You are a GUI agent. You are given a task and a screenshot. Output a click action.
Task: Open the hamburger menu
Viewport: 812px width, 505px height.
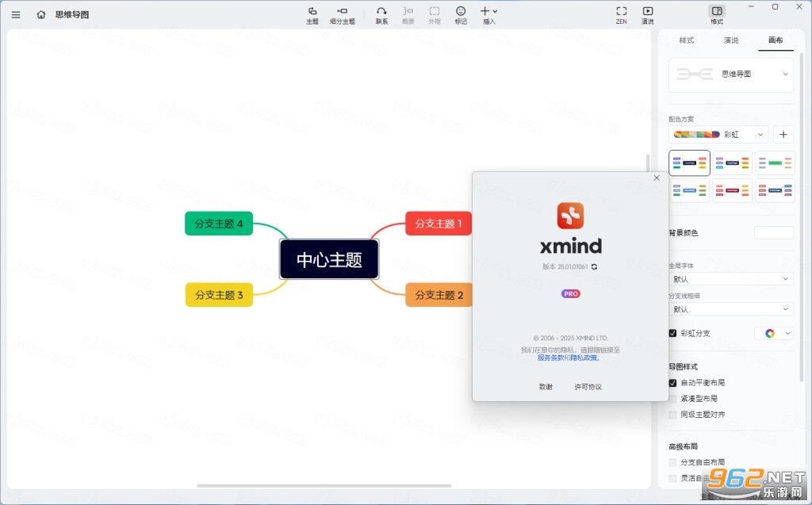coord(16,15)
